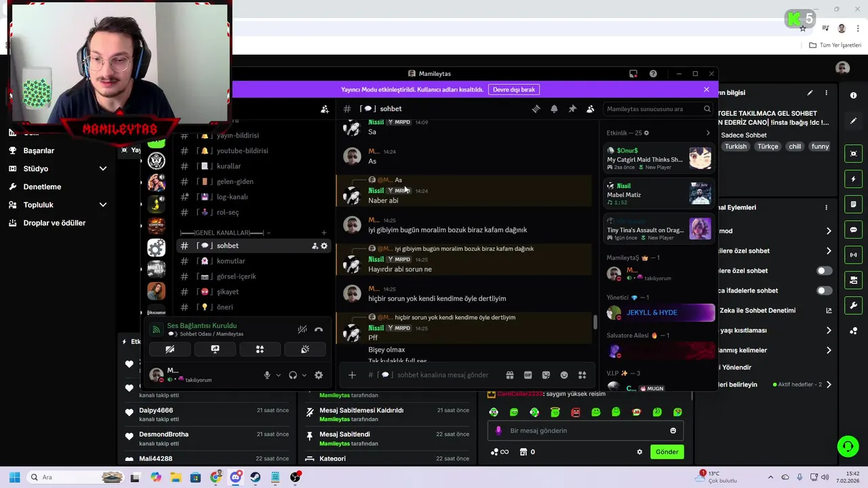Open Steam from the Windows taskbar
The height and width of the screenshot is (488, 868).
256,477
